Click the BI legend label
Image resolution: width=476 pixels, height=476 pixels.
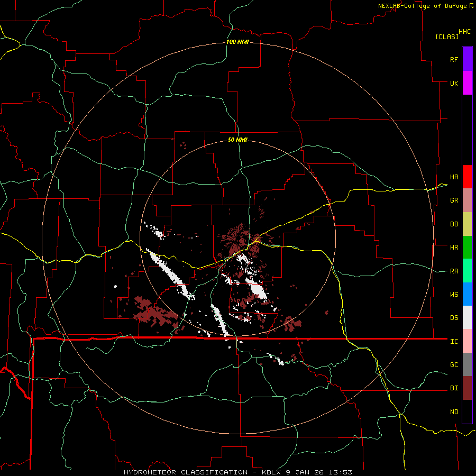click(x=454, y=388)
